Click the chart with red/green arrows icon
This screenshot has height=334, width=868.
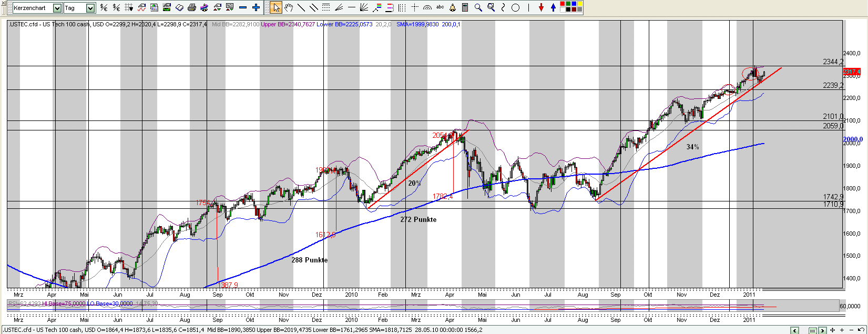point(217,7)
